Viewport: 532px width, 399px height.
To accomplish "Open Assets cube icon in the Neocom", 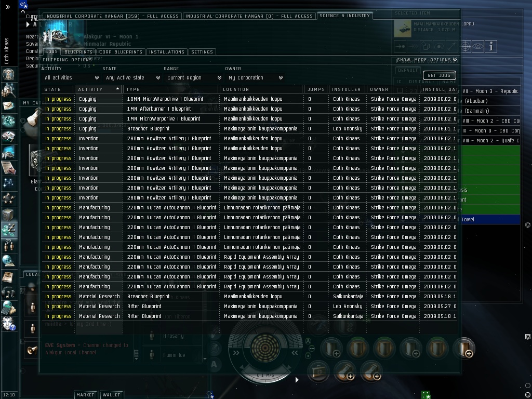I will pyautogui.click(x=8, y=215).
